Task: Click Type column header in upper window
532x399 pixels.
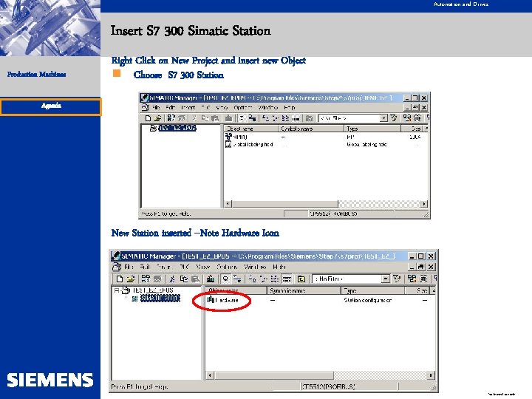Action: click(x=372, y=129)
